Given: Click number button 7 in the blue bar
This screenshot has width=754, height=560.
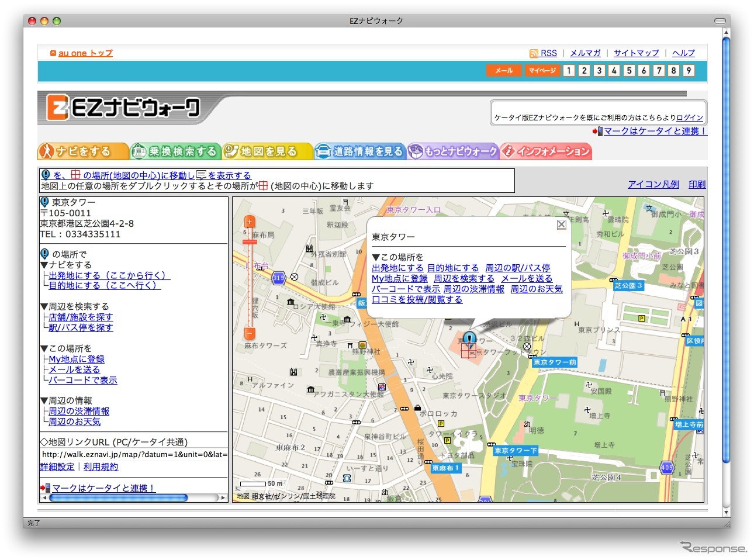Looking at the screenshot, I should pyautogui.click(x=659, y=71).
